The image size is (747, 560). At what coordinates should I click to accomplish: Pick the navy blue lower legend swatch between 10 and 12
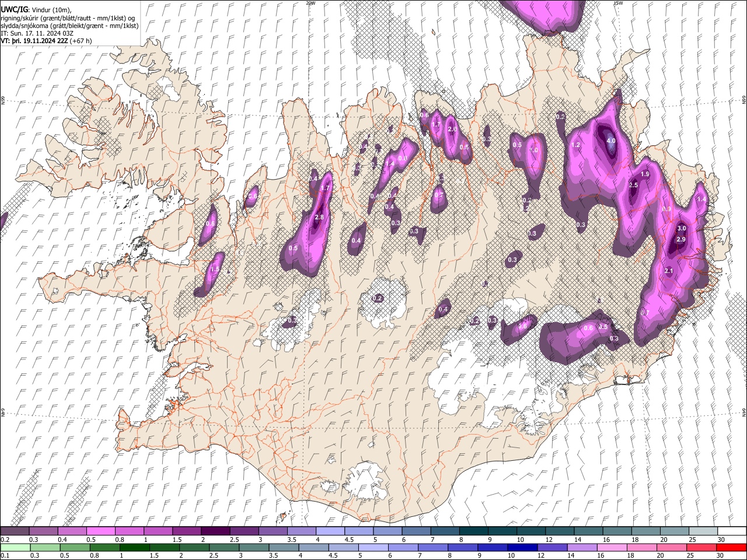pyautogui.click(x=522, y=547)
